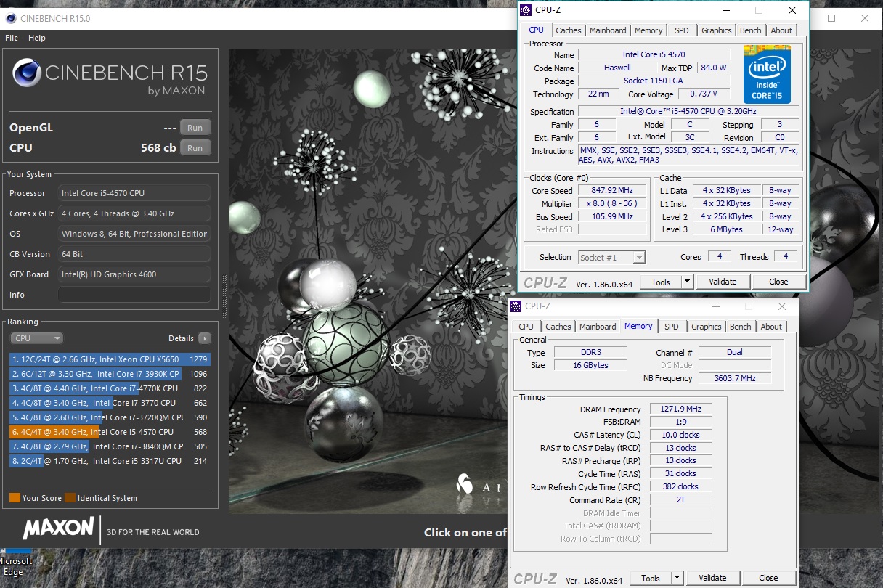Open Tools dropdown arrow in lower CPU-Z window
The width and height of the screenshot is (883, 588).
point(677,578)
